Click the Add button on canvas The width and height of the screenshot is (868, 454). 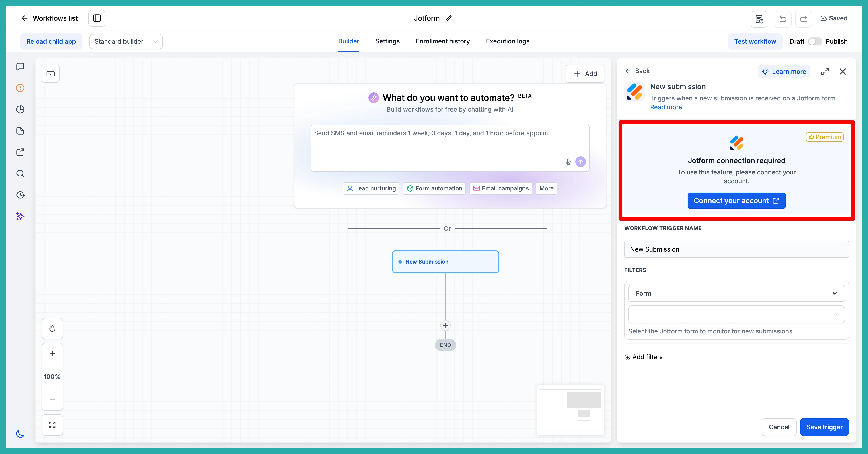(x=585, y=74)
